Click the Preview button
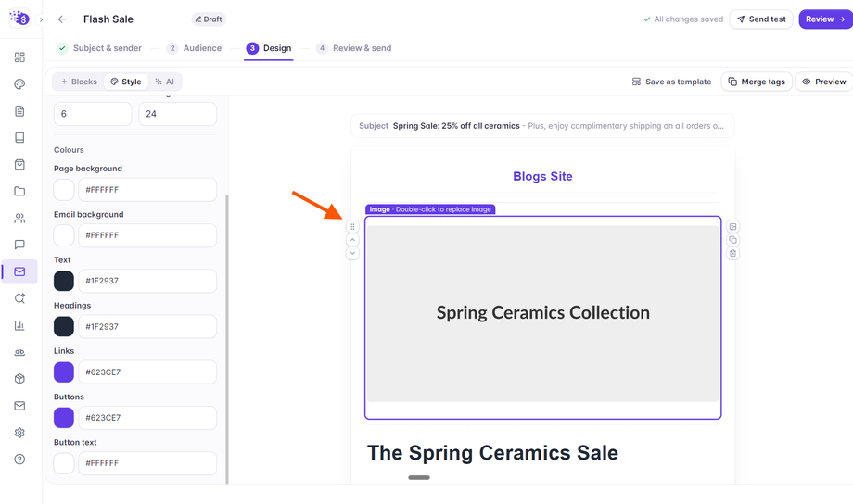 823,82
